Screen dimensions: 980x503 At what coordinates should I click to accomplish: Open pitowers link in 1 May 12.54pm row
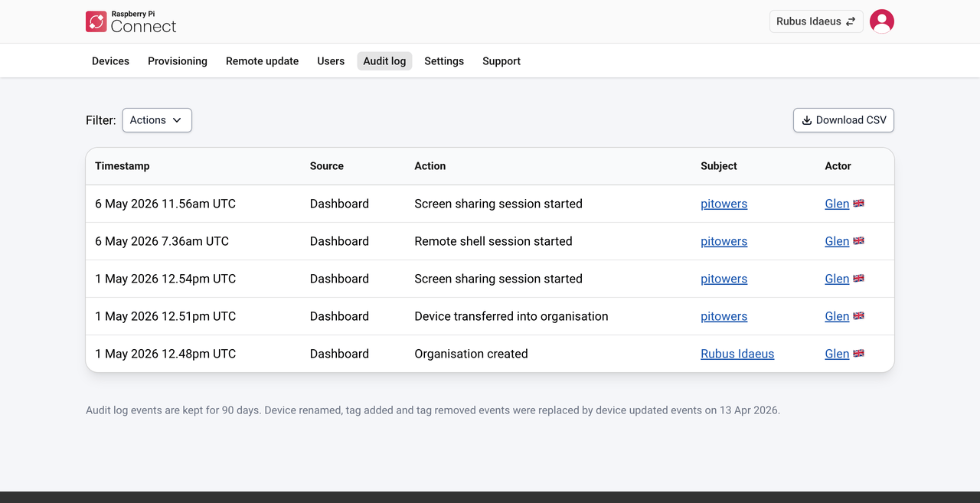click(724, 279)
